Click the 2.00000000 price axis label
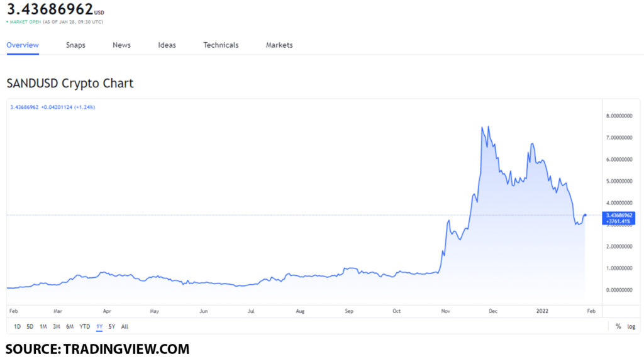 tap(619, 246)
